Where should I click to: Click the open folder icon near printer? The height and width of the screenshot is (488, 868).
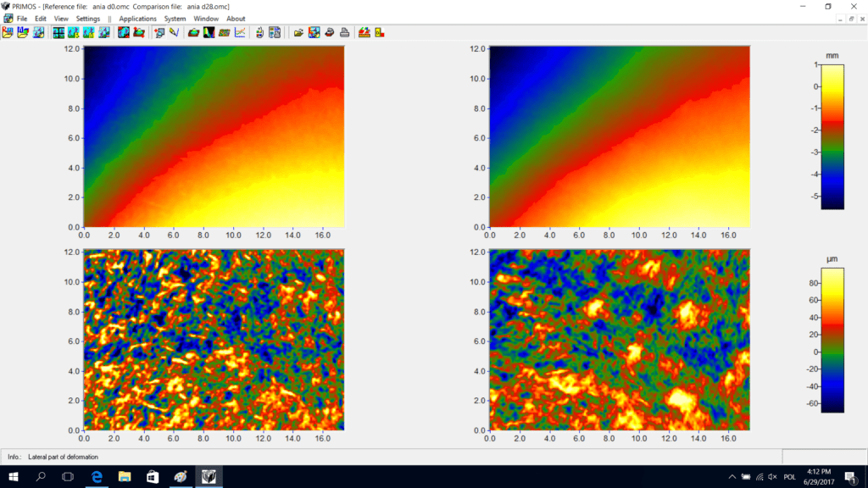coord(298,33)
